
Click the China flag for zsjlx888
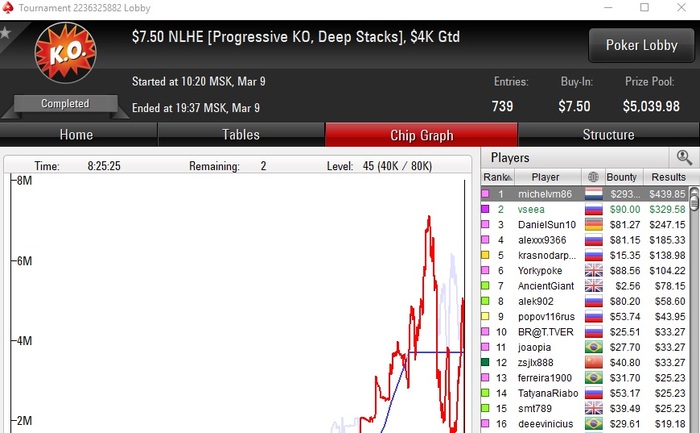[x=594, y=362]
